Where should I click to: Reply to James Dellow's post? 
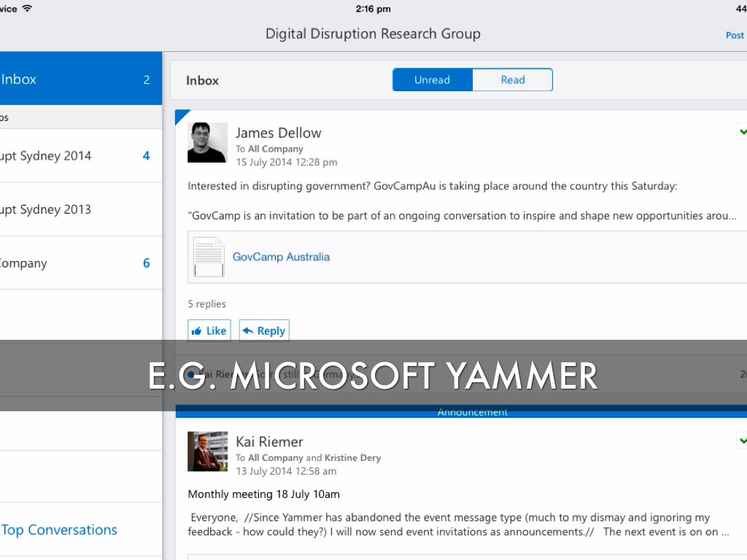pyautogui.click(x=264, y=330)
